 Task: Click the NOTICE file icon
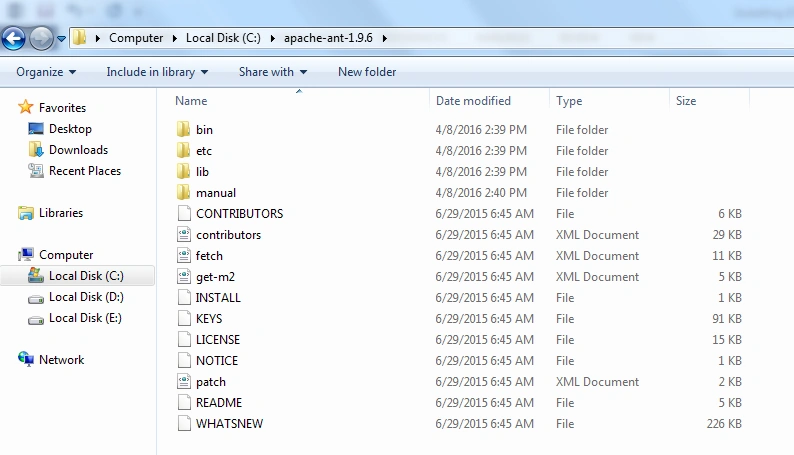coord(184,360)
